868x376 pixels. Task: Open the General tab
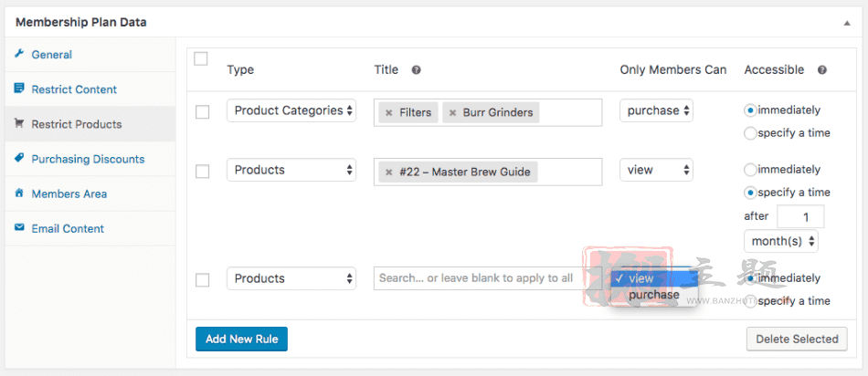click(x=90, y=54)
